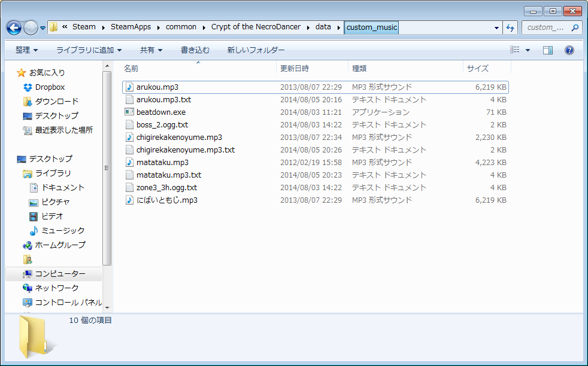Open the recent pages dropdown arrow
Viewport: 588px width, 366px height.
pyautogui.click(x=43, y=28)
